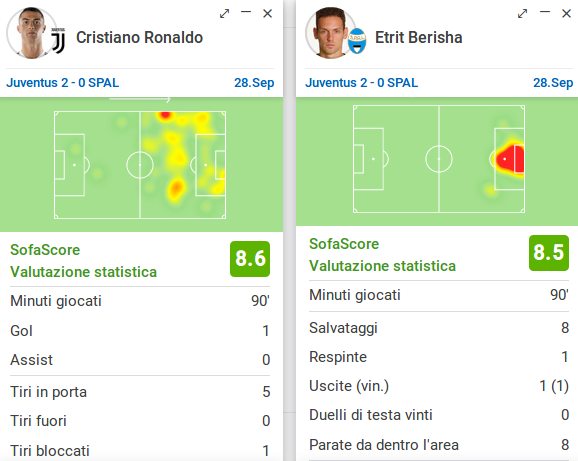Screen dimensions: 578x461
Task: Click the 8.6 SofaScore rating badge
Action: click(250, 259)
